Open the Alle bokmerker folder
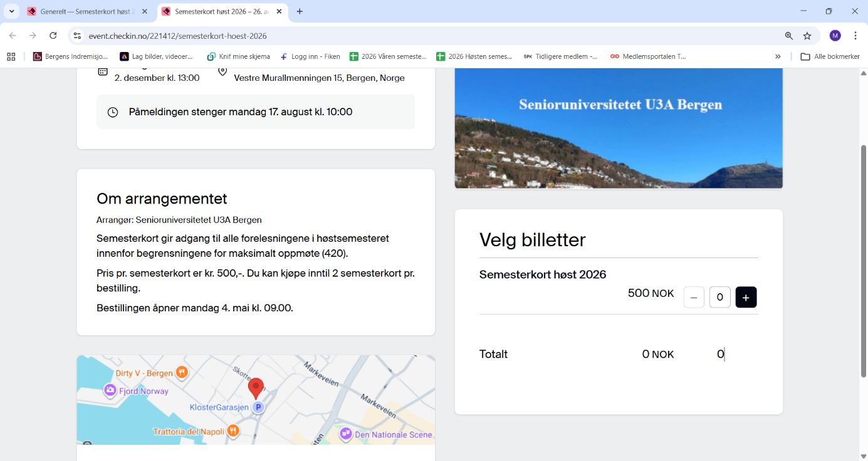Viewport: 868px width, 461px height. click(830, 56)
